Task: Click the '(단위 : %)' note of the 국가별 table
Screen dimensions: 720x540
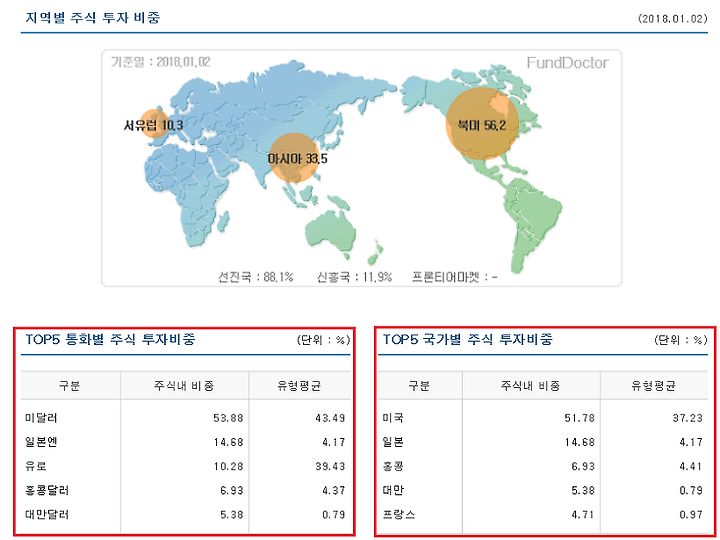Action: coord(681,340)
